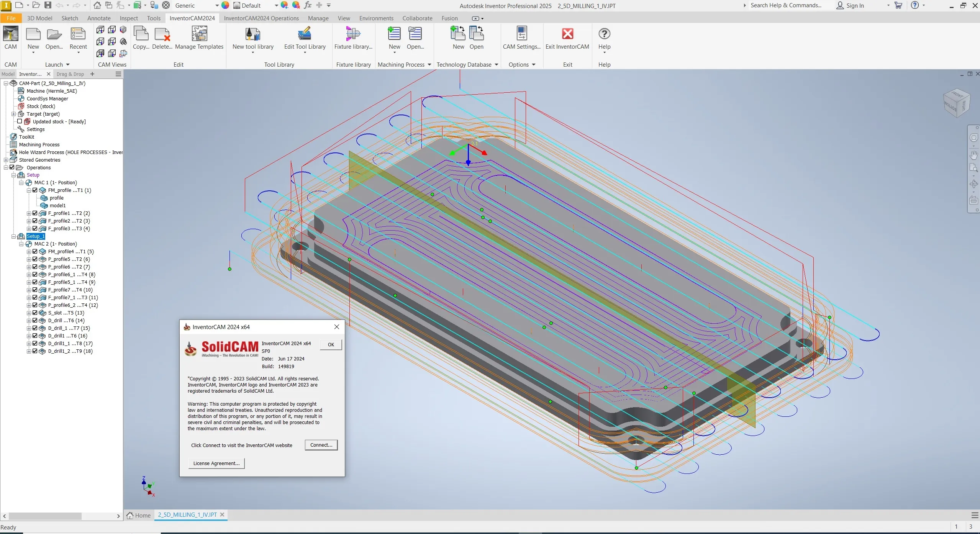
Task: Click OK in the InventorCAM dialog
Action: pyautogui.click(x=331, y=344)
